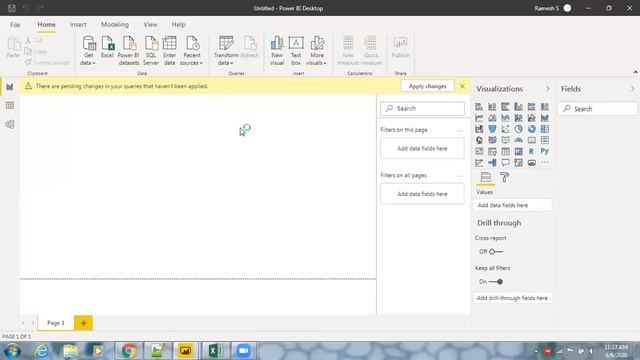Switch to Data view in sidebar
Viewport: 640px width, 360px height.
coord(10,105)
